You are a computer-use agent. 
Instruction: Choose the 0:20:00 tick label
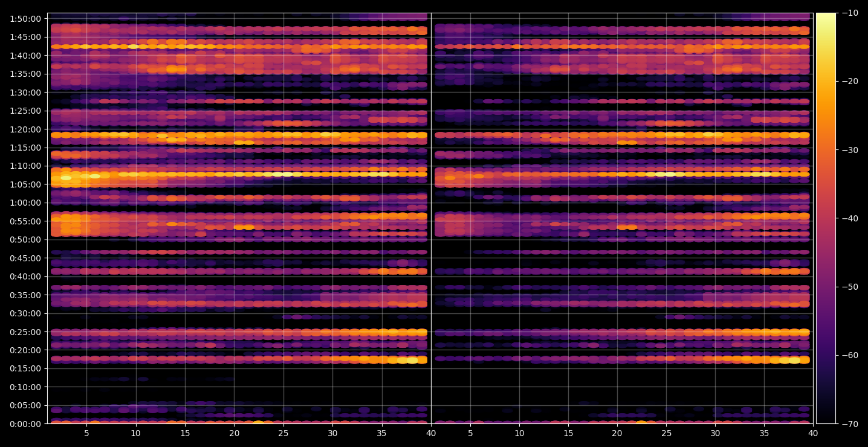(x=25, y=350)
